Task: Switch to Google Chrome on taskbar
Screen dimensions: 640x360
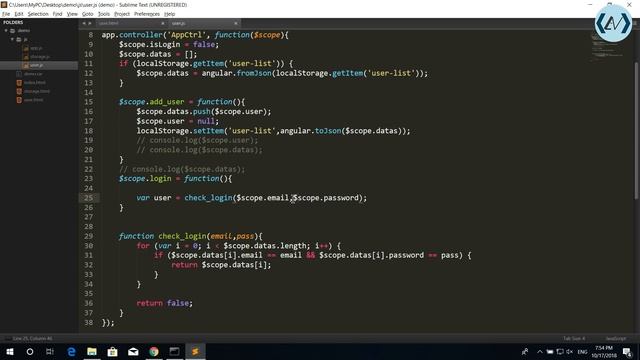Action: point(154,351)
